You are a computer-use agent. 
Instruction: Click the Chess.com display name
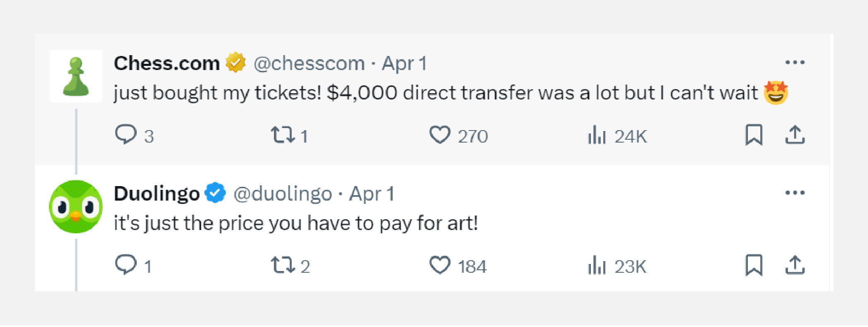coord(167,63)
